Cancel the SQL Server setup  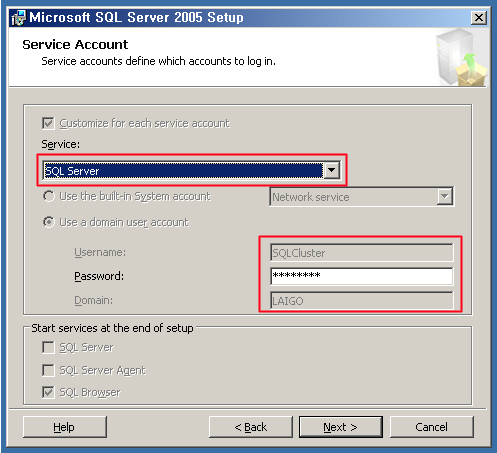coord(432,427)
